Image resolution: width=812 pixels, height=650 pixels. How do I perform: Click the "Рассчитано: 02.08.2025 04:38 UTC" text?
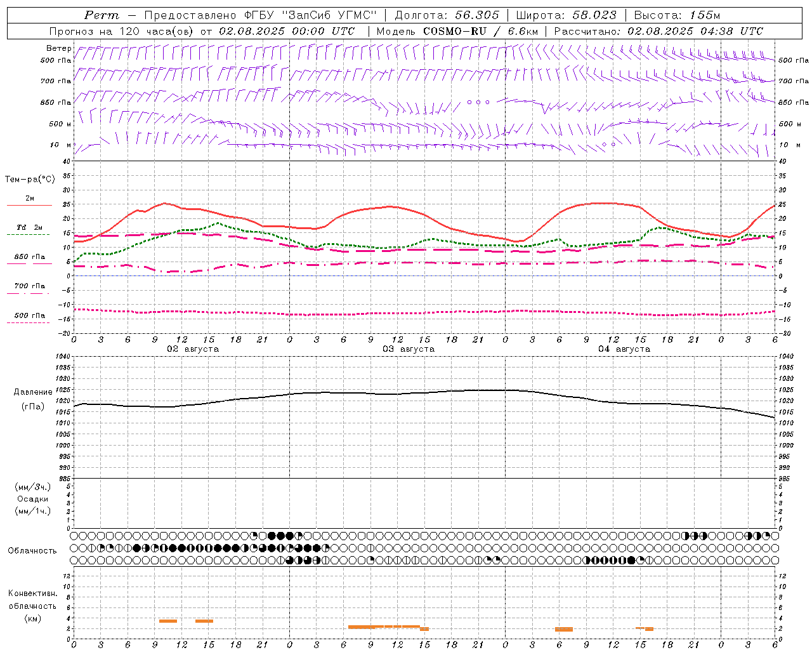658,31
